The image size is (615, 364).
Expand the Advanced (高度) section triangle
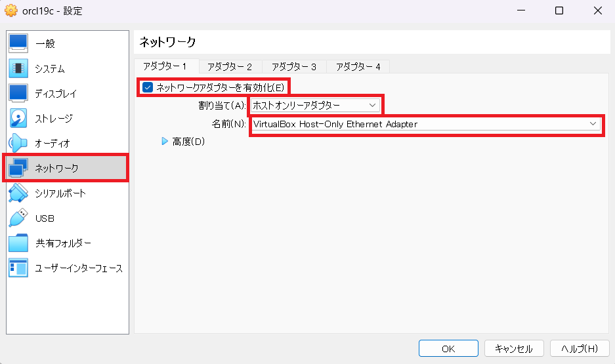pyautogui.click(x=165, y=141)
